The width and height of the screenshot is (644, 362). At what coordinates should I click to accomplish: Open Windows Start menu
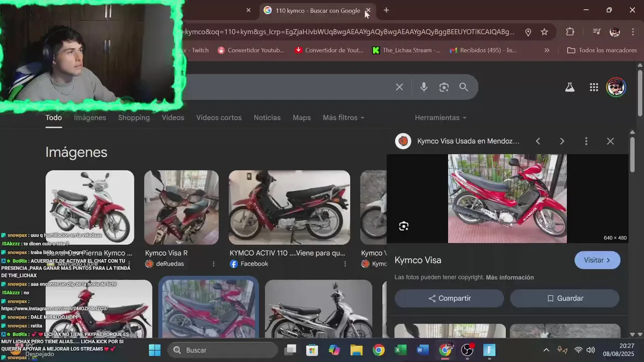point(155,350)
